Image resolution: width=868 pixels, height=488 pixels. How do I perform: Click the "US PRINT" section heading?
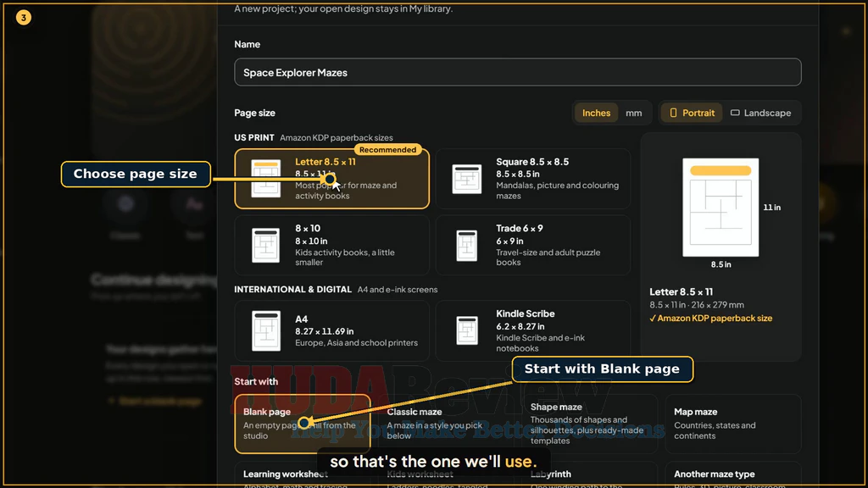tap(254, 137)
